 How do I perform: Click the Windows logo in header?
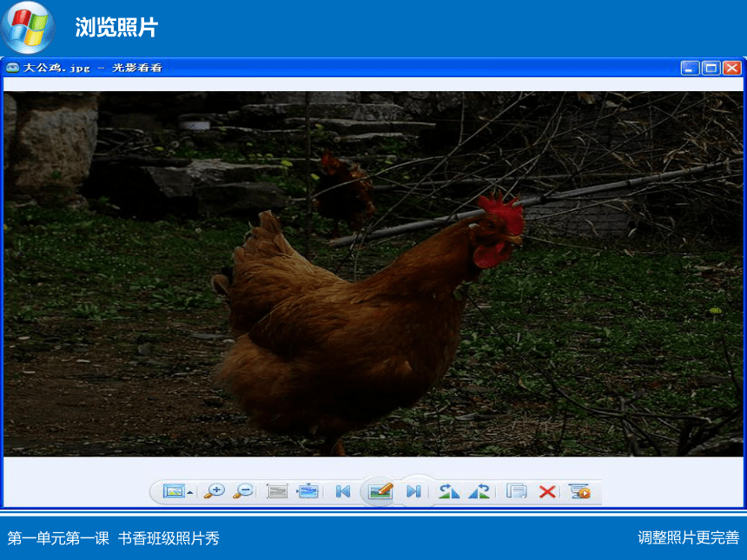pyautogui.click(x=28, y=27)
